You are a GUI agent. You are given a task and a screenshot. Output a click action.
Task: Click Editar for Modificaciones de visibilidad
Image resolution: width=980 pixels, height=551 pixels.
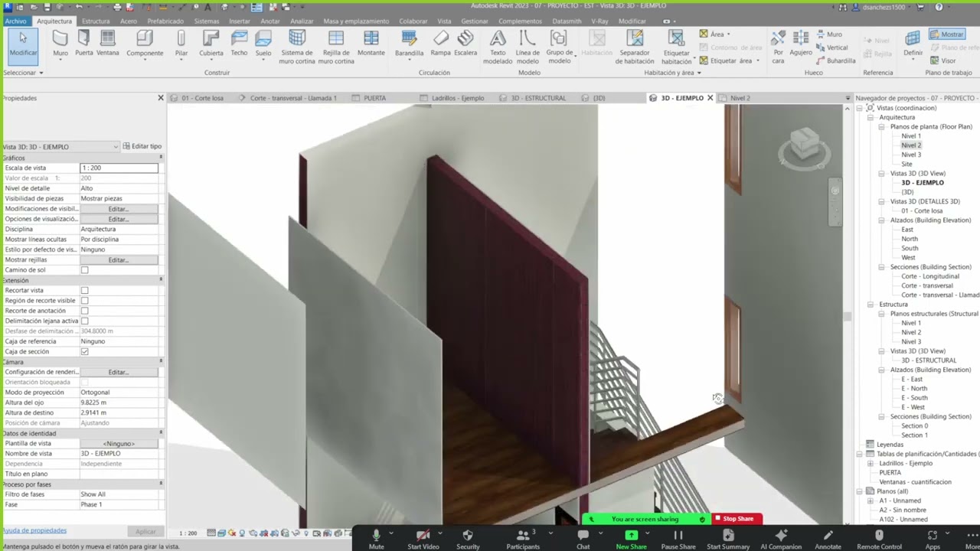(x=119, y=209)
